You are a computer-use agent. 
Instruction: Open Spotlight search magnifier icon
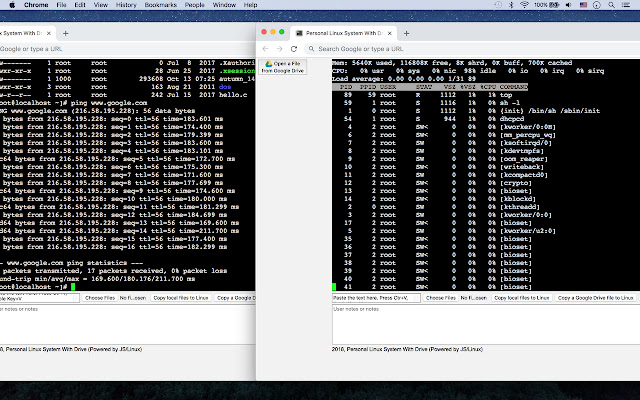click(611, 5)
